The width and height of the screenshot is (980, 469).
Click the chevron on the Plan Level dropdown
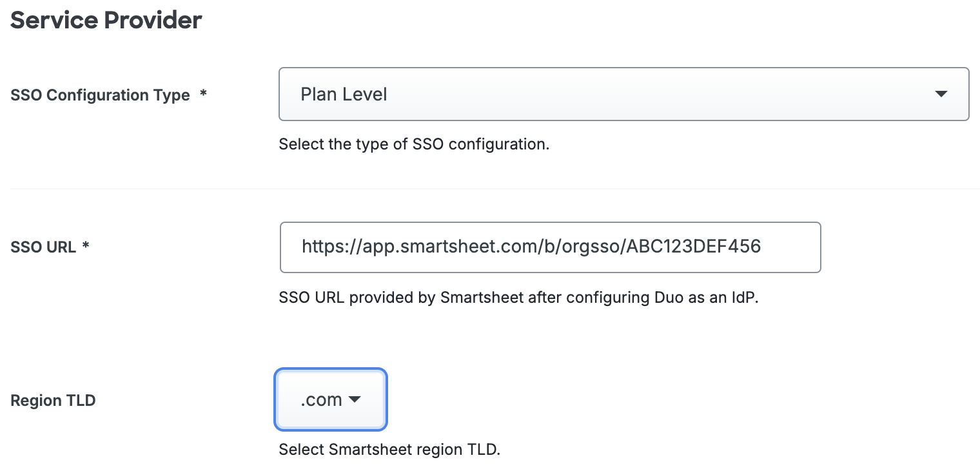pos(941,94)
